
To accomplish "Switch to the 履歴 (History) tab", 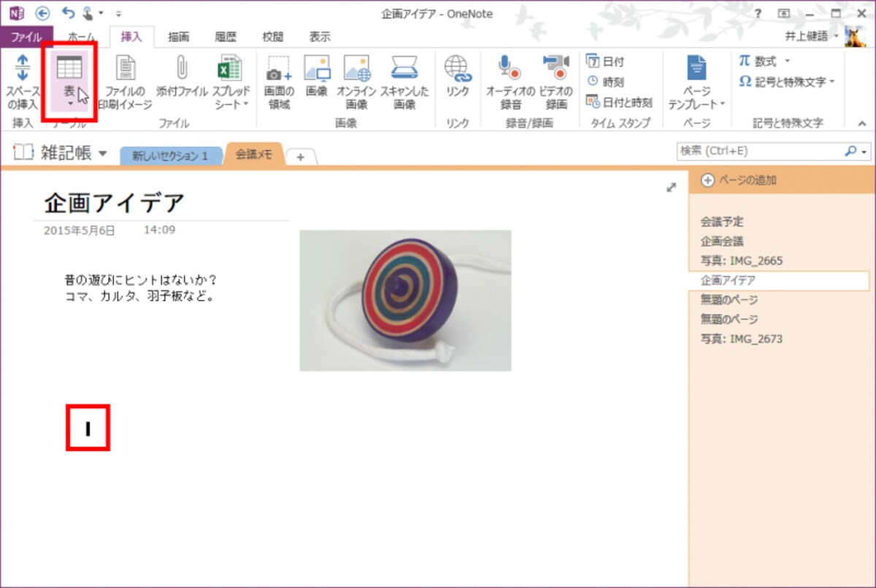I will point(225,36).
